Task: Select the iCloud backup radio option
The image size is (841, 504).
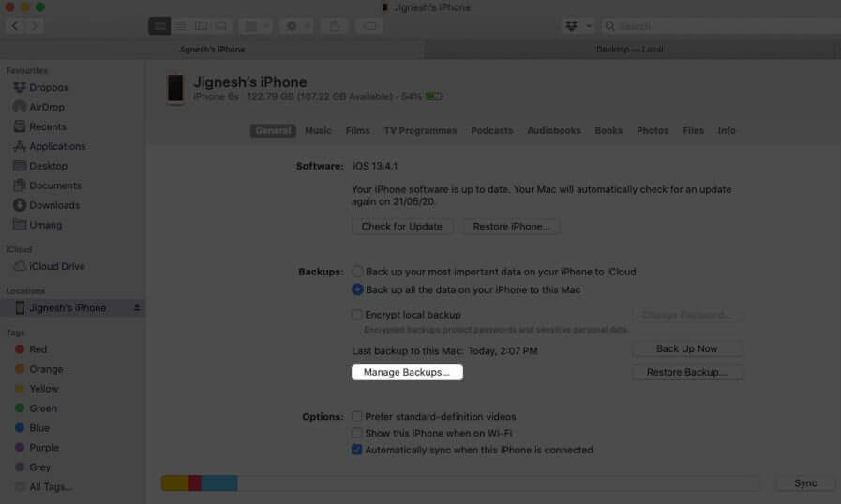Action: pos(357,272)
